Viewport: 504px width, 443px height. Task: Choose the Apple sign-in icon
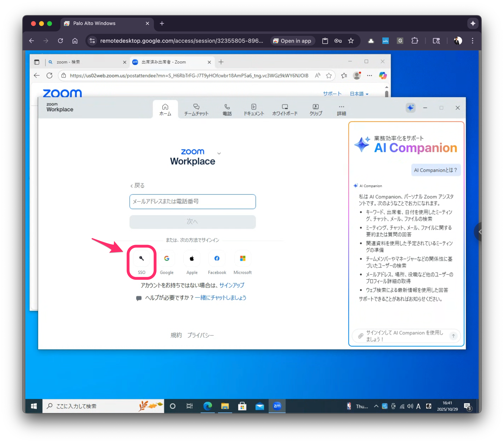pos(192,259)
